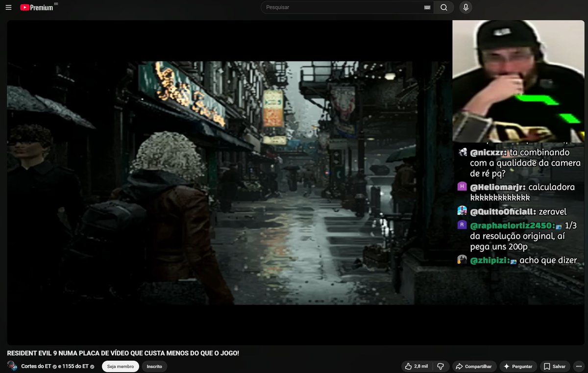Open the on-screen keyboard icon in search
The width and height of the screenshot is (588, 373).
point(427,7)
